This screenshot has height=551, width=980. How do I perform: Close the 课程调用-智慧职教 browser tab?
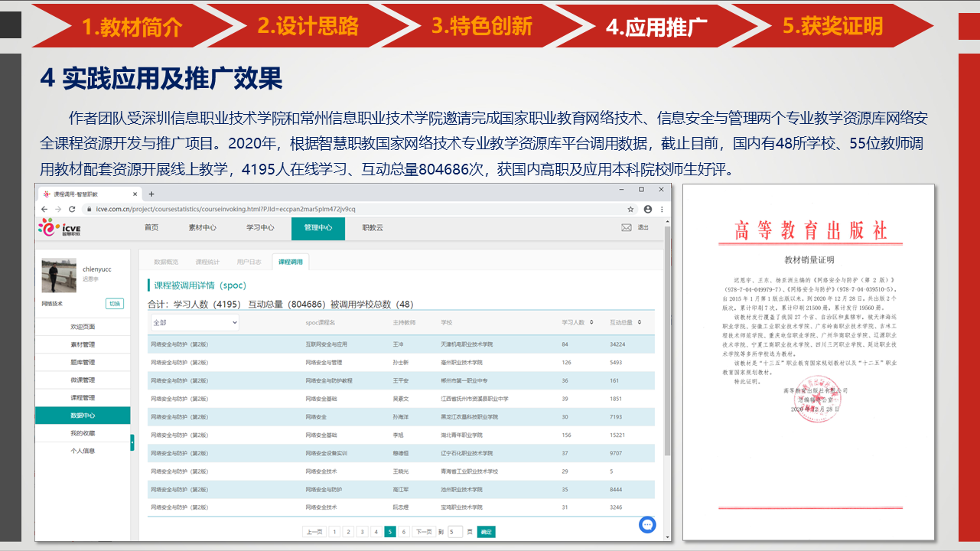[x=134, y=194]
